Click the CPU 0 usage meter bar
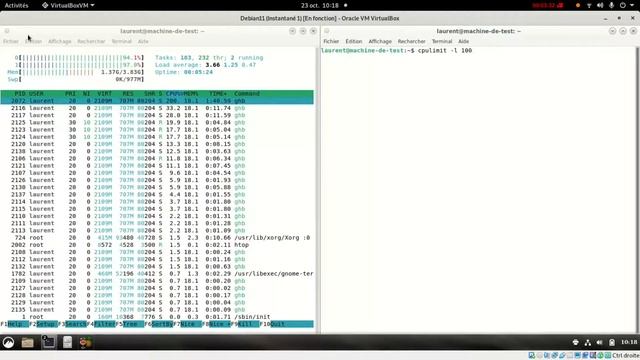This screenshot has width=640, height=360. [79, 58]
